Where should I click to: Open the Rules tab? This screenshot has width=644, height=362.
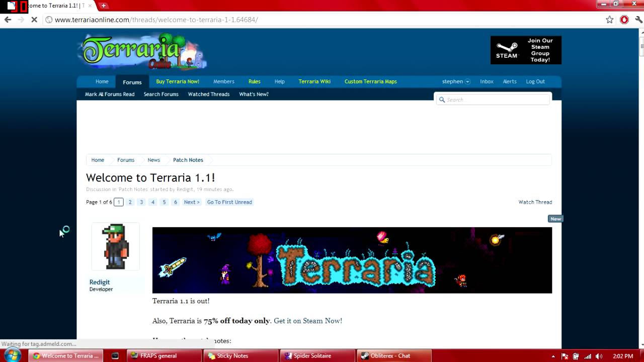tap(255, 81)
